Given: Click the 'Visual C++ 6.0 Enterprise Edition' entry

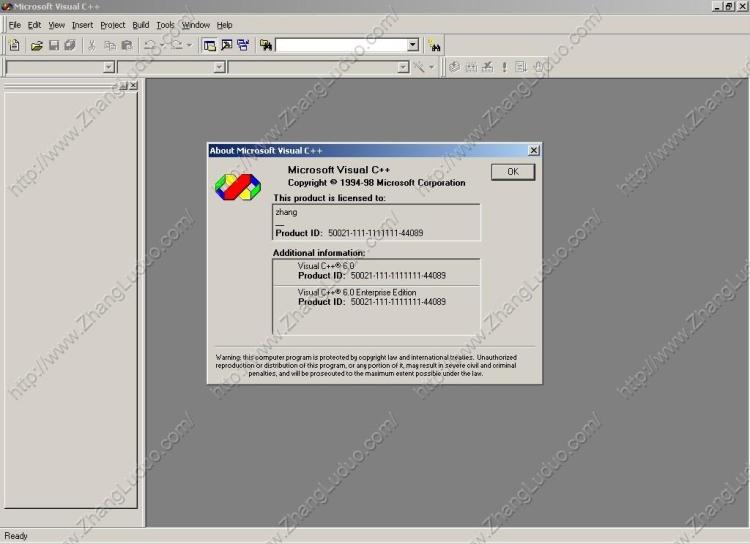Looking at the screenshot, I should 357,292.
